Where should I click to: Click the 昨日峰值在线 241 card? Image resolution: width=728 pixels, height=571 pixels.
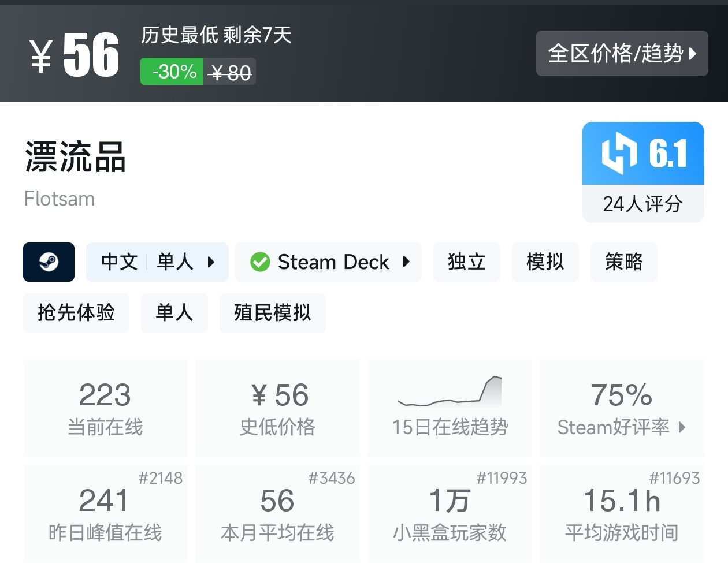pos(105,514)
